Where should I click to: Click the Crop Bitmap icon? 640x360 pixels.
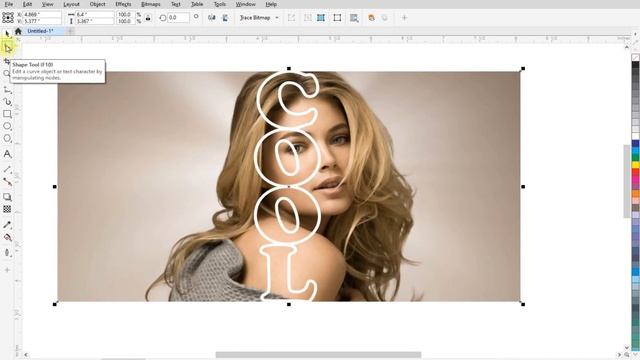pos(321,18)
